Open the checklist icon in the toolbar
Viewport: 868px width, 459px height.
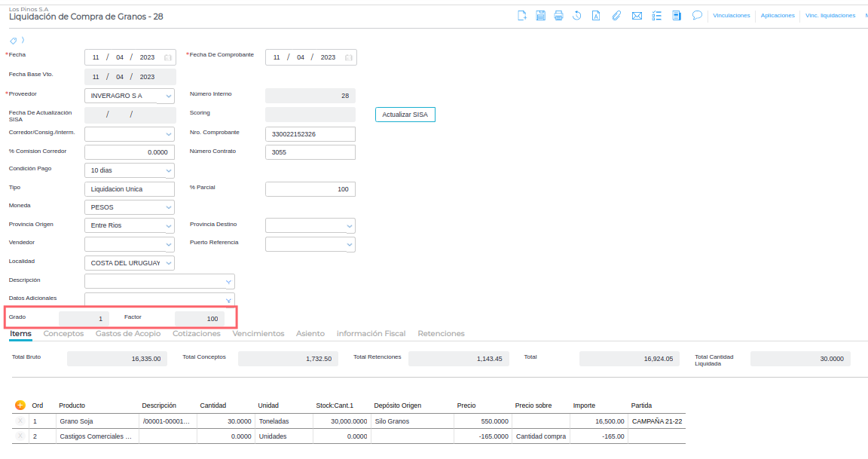pos(656,16)
